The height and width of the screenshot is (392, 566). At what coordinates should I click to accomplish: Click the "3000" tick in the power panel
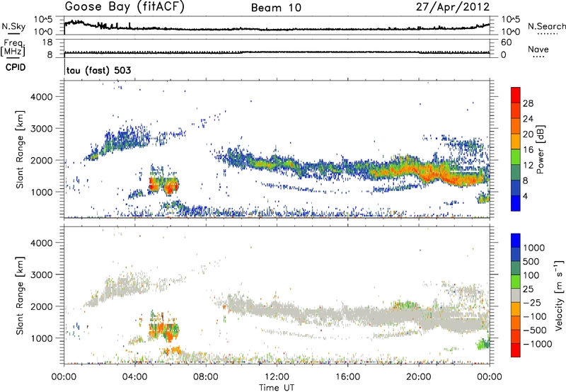click(42, 129)
